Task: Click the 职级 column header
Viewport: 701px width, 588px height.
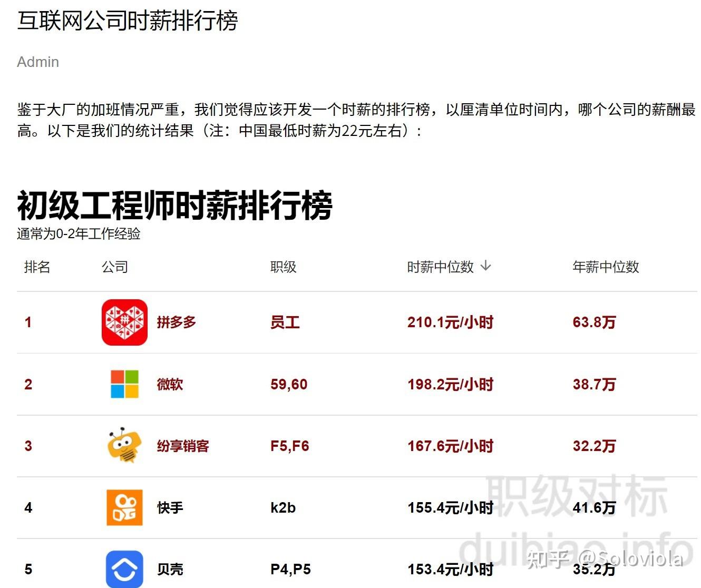Action: point(284,267)
